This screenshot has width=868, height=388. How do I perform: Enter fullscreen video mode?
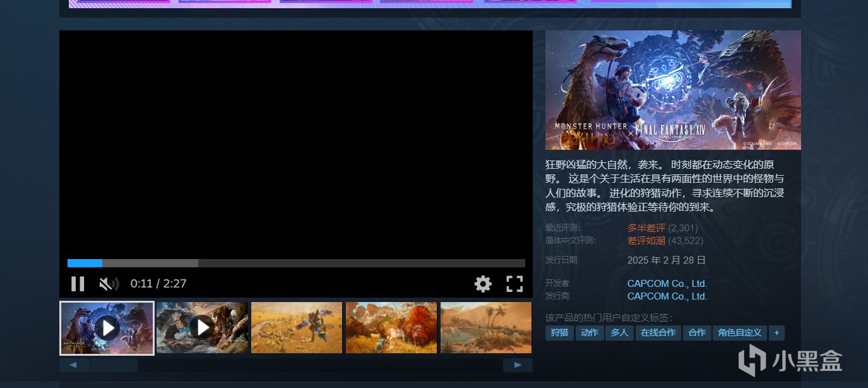[x=514, y=284]
